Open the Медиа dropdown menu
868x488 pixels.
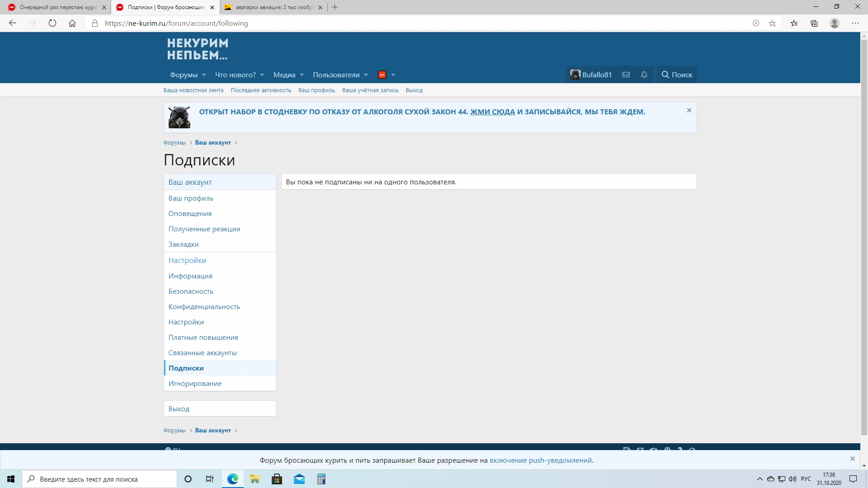[285, 75]
